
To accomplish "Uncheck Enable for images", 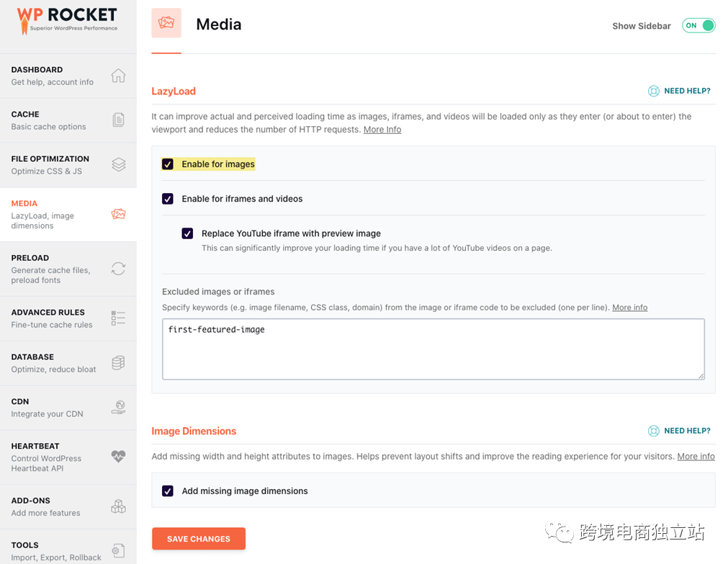I will pyautogui.click(x=168, y=164).
